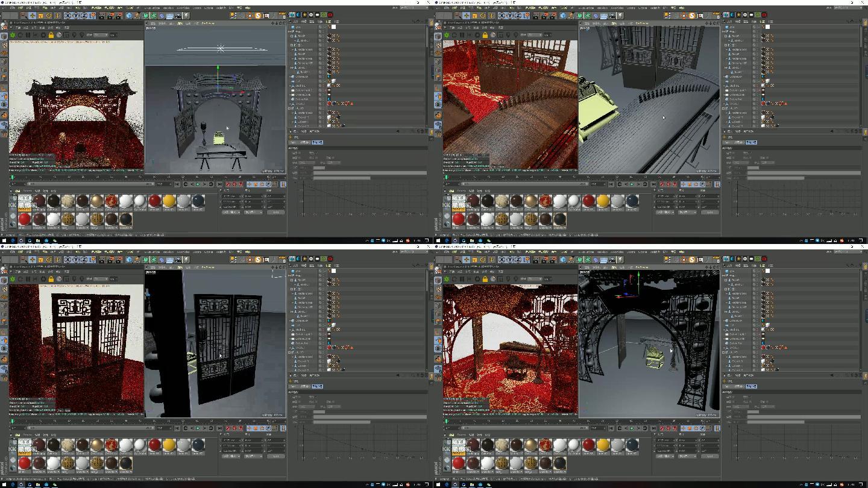Select first attribute tab in bottom-left window

[x=294, y=386]
